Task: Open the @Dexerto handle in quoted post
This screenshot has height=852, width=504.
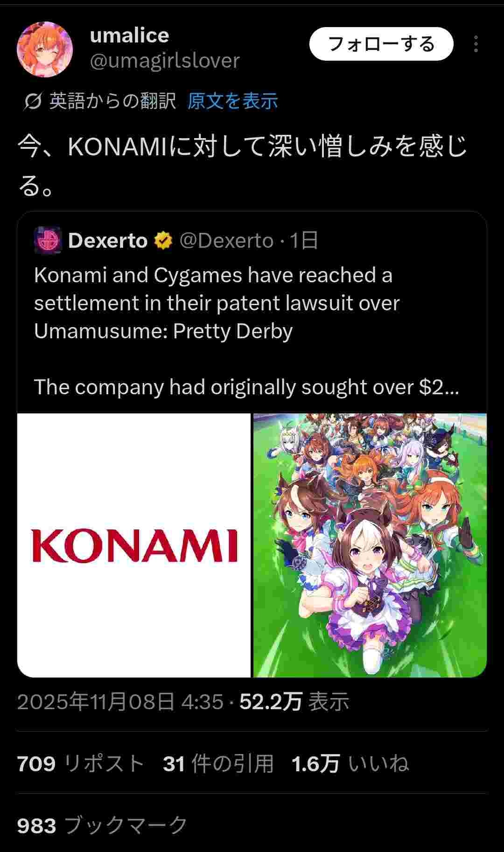Action: coord(226,241)
